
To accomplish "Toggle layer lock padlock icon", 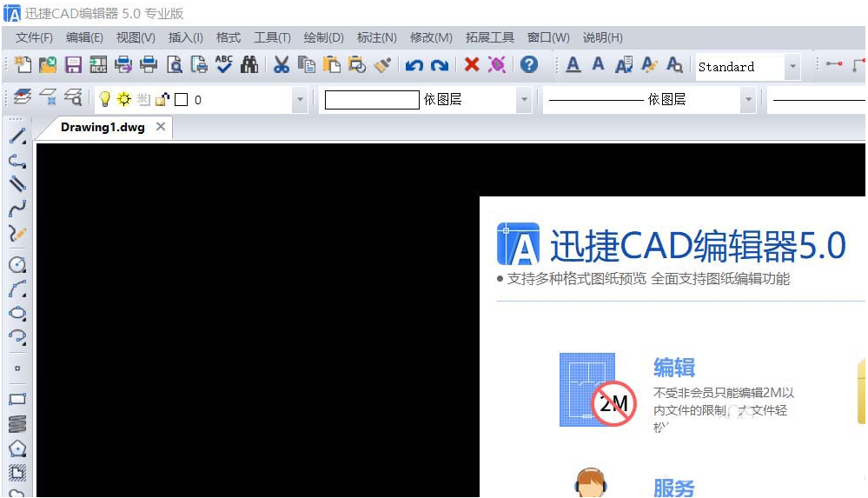I will [x=162, y=99].
